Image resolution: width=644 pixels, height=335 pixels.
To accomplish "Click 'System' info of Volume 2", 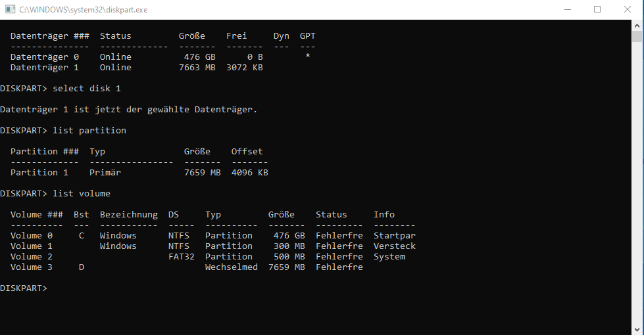I will coord(389,257).
